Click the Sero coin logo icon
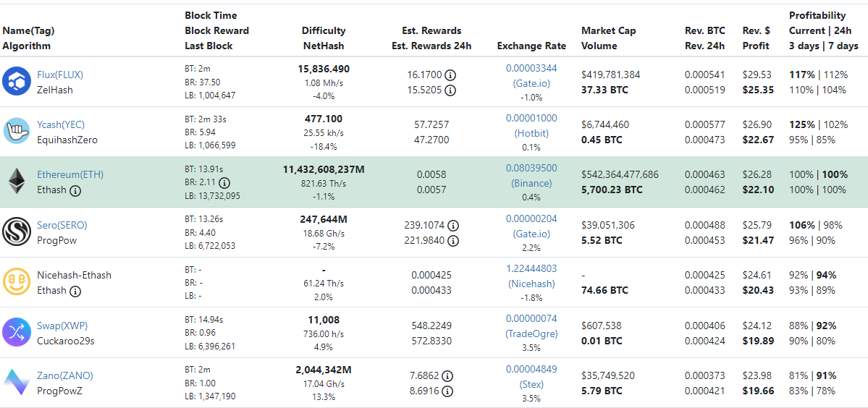 coord(16,232)
